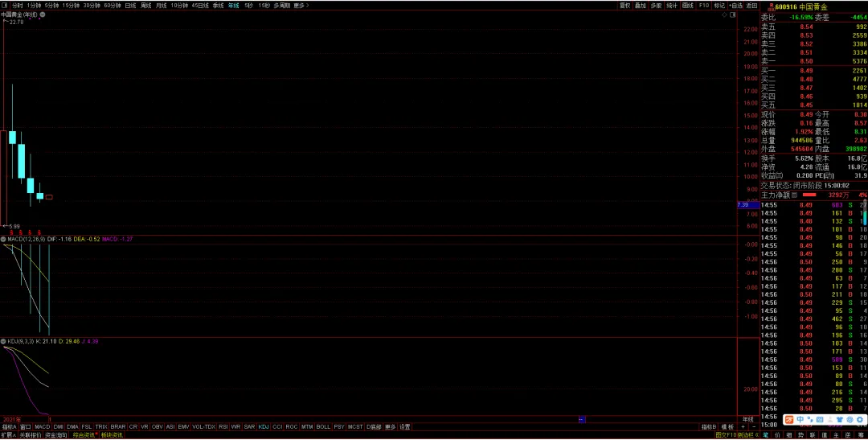The height and width of the screenshot is (440, 868).
Task: Click the diamond icon at chart top-right
Action: coord(725,15)
